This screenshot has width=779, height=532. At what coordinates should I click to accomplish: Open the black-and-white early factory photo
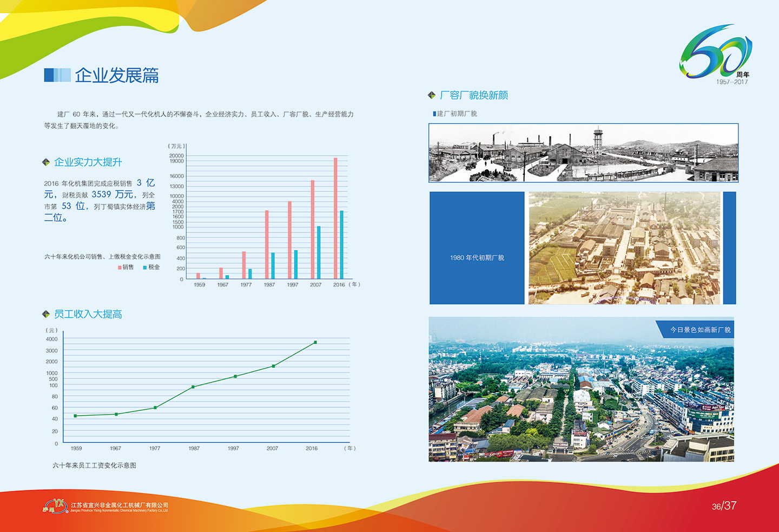(583, 153)
